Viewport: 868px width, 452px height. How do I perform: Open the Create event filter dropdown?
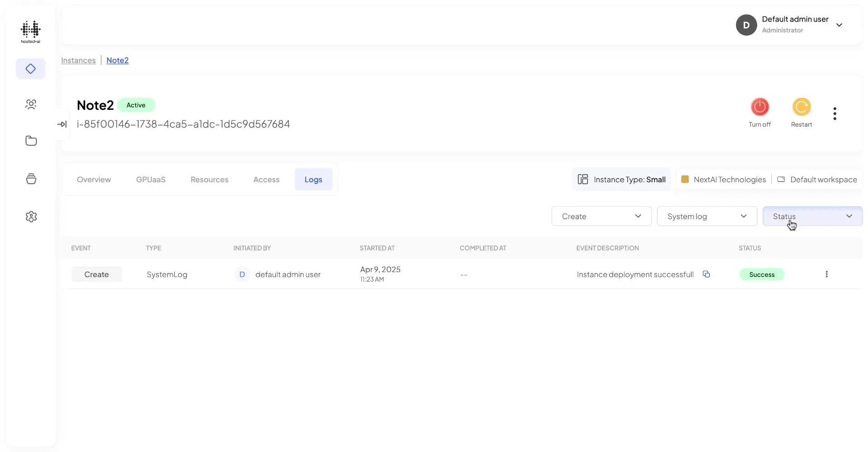tap(601, 216)
